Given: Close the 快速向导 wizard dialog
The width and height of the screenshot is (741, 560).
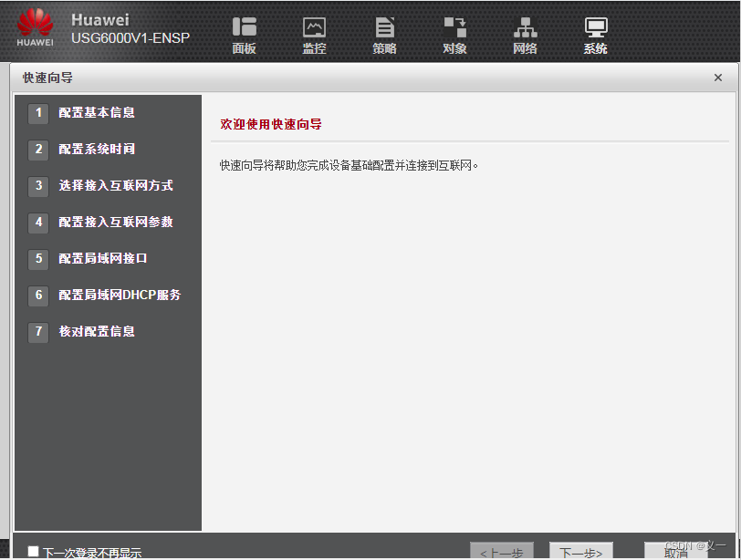Looking at the screenshot, I should [718, 78].
